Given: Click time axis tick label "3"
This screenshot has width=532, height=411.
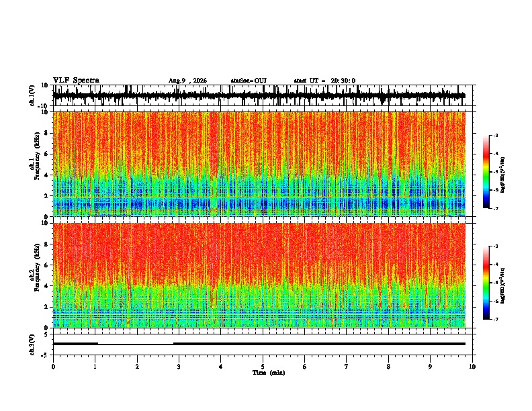Looking at the screenshot, I should (179, 367).
